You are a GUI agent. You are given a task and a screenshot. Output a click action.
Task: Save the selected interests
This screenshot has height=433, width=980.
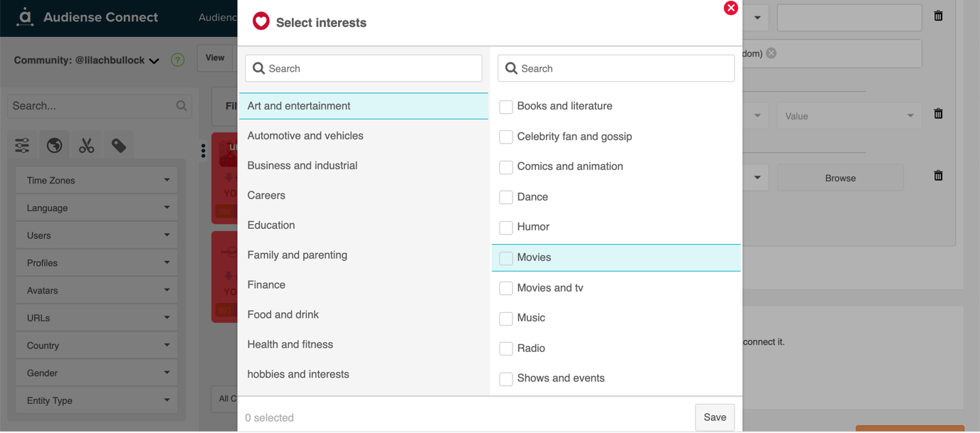coord(715,417)
